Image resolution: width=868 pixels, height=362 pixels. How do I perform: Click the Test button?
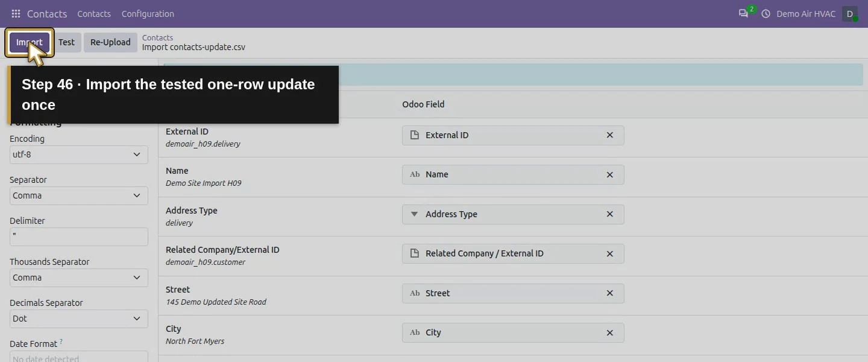(66, 42)
